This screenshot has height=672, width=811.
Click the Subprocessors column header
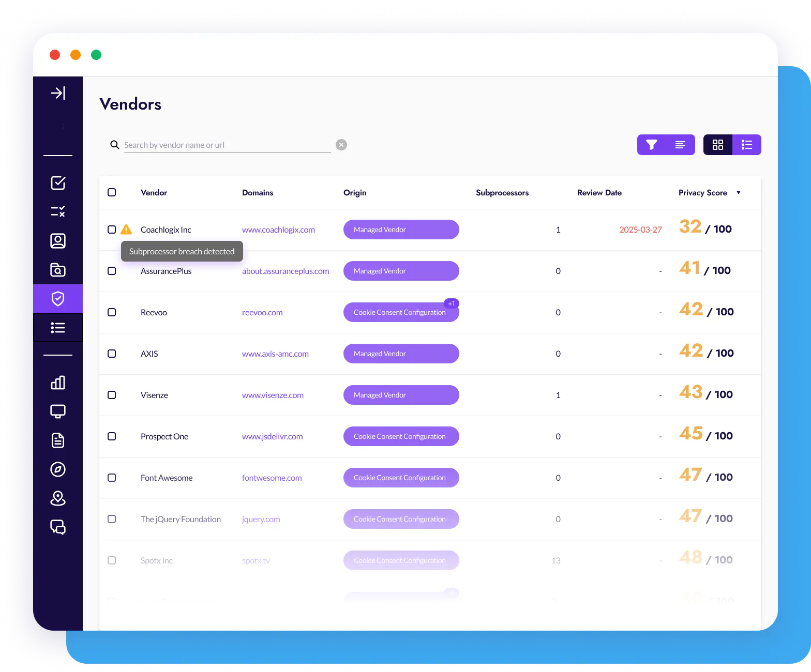[502, 192]
